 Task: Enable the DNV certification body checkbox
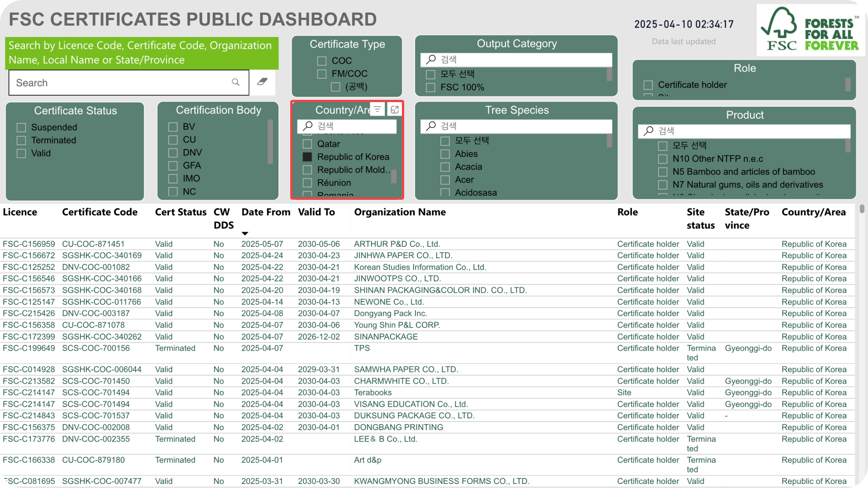pos(173,153)
